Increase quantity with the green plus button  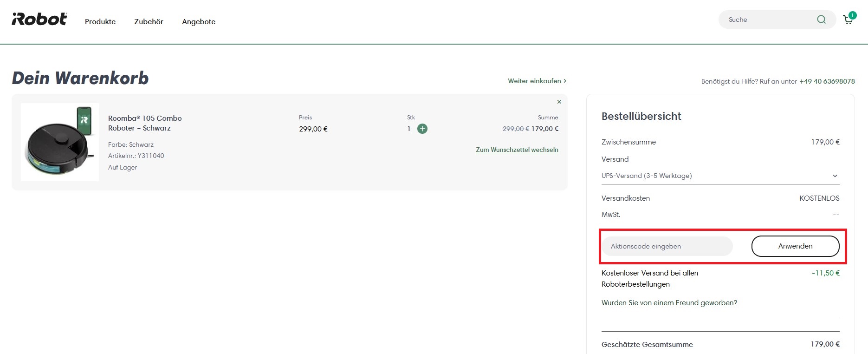[422, 129]
